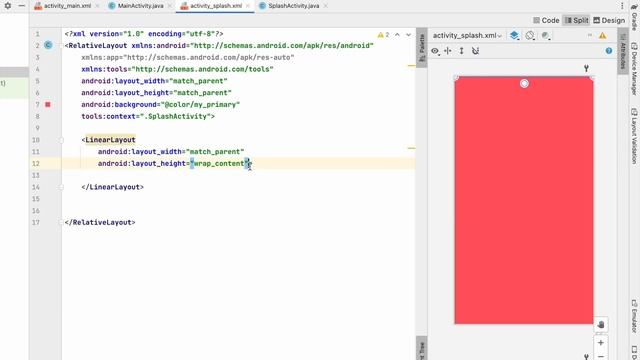The width and height of the screenshot is (640, 360).
Task: Open the settings gear in the project panel
Action: (8, 6)
